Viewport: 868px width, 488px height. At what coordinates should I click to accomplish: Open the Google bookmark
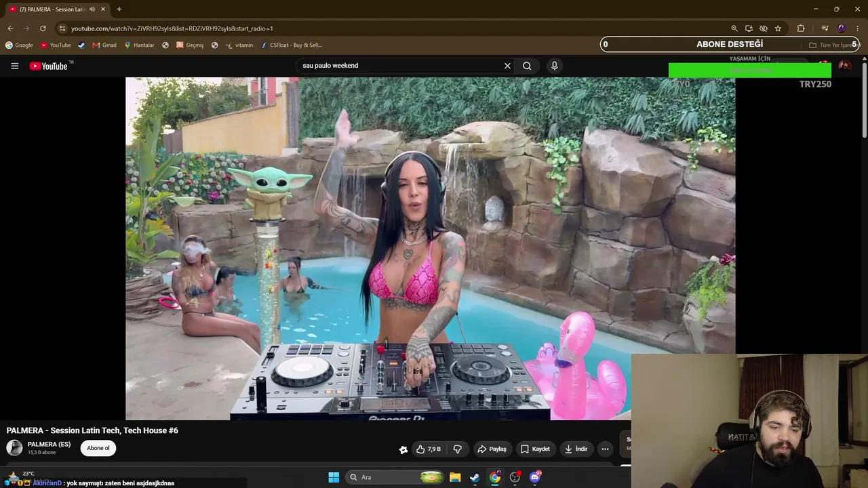19,45
